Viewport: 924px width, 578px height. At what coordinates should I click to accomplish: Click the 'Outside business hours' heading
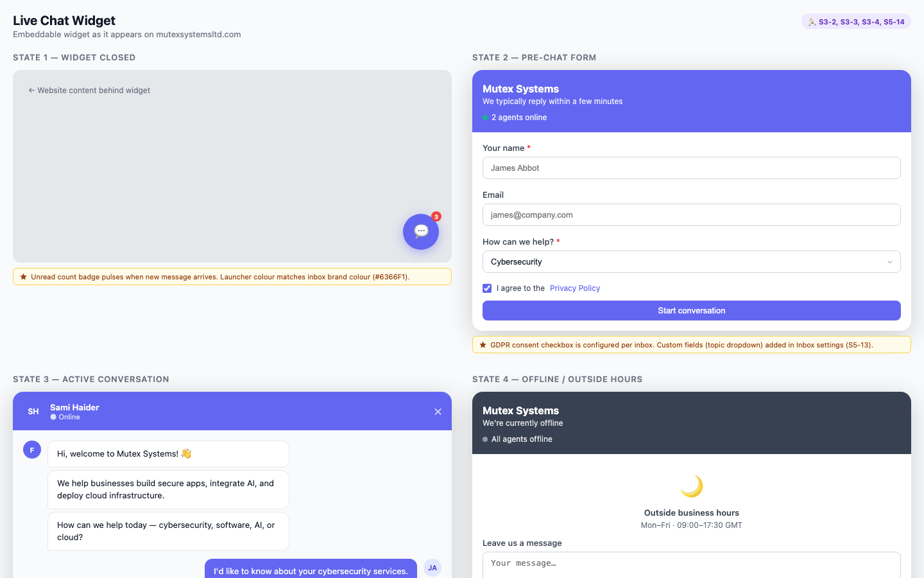click(692, 512)
